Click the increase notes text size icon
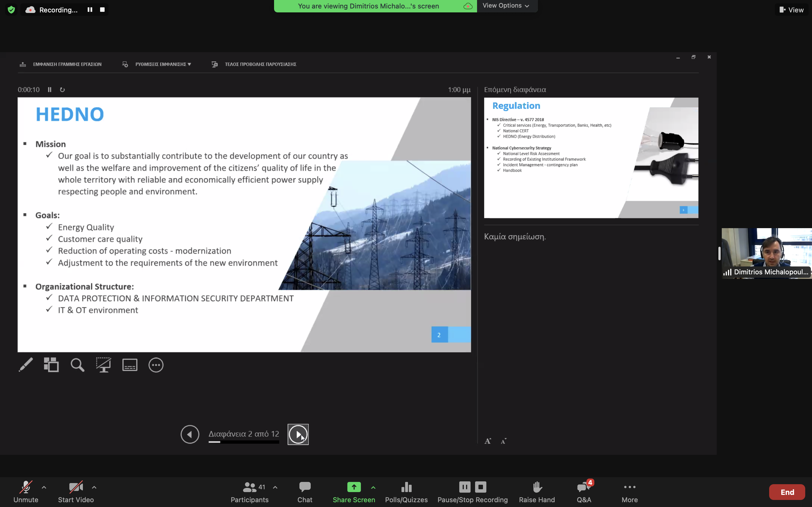The image size is (812, 507). (x=487, y=441)
